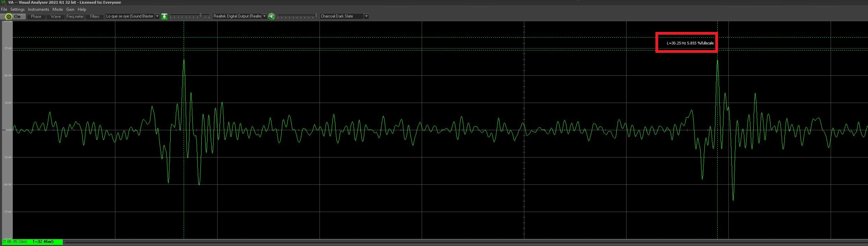
Task: Click the output volume slider handle
Action: click(x=316, y=15)
